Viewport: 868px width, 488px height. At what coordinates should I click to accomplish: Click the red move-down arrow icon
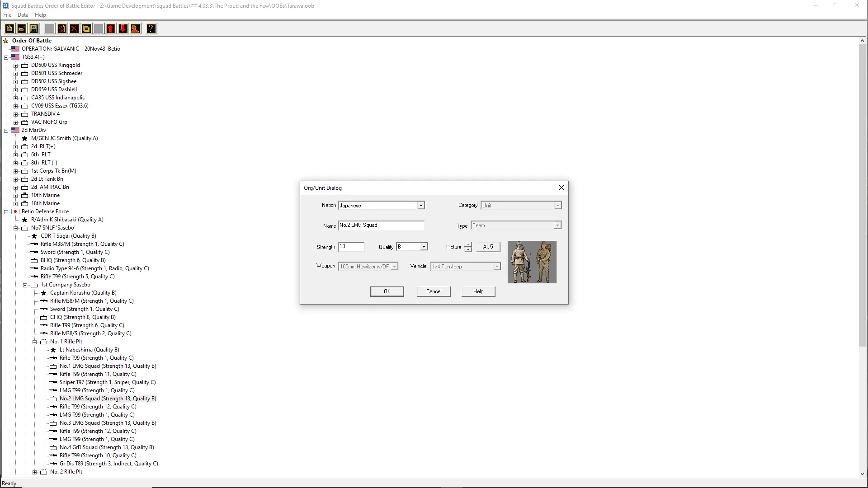123,28
